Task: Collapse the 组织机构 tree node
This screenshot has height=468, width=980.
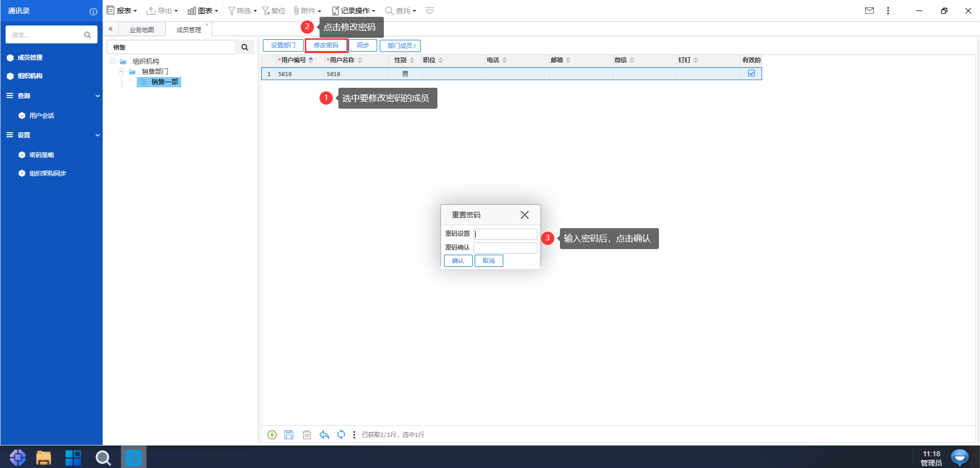Action: click(x=112, y=61)
